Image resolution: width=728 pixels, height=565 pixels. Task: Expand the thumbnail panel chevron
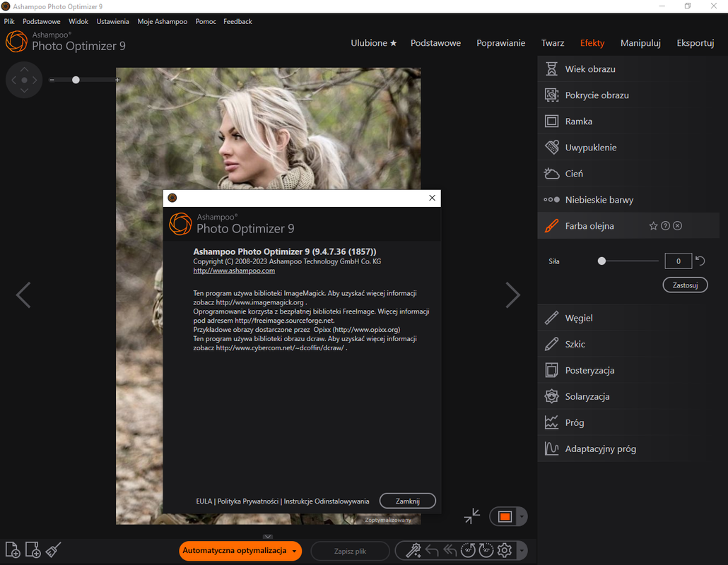[268, 537]
